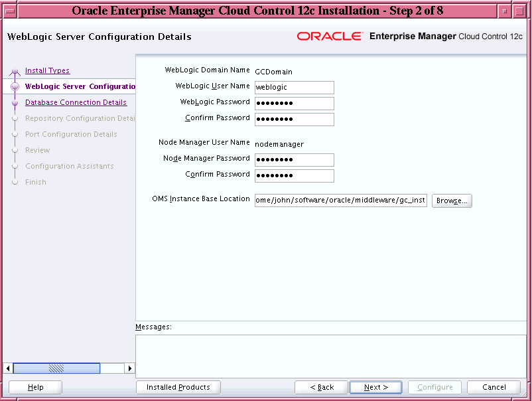Viewport: 532px width, 401px height.
Task: Focus the WebLogic User Name field
Action: (x=294, y=87)
